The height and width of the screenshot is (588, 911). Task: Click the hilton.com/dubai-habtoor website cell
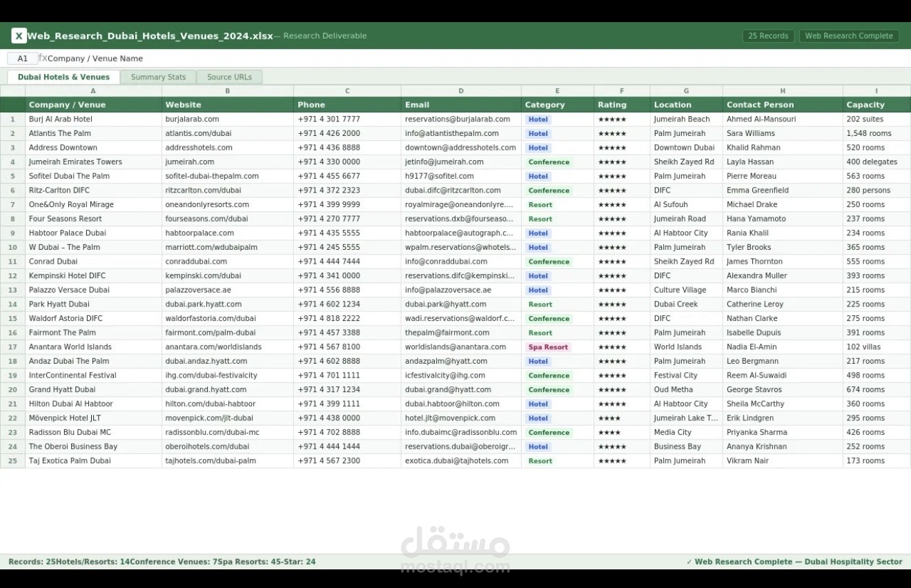[228, 404]
